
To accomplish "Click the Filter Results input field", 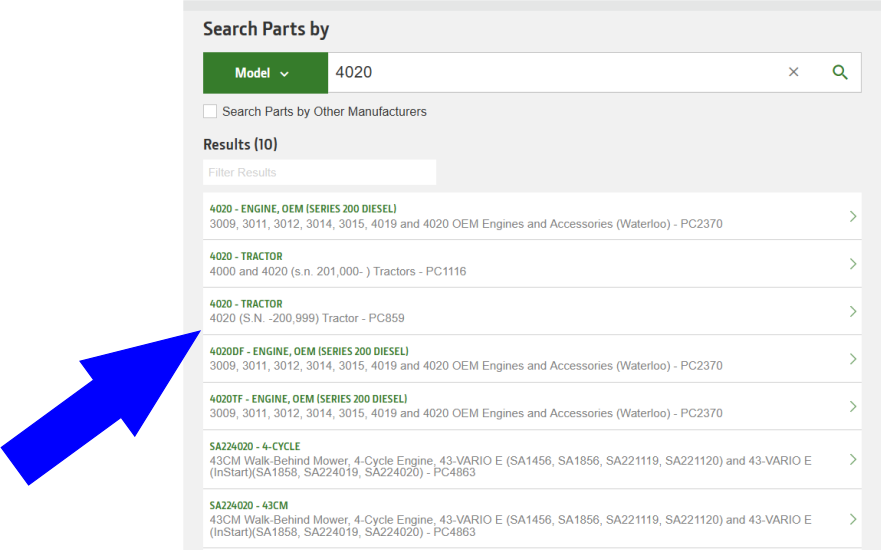I will pyautogui.click(x=320, y=172).
